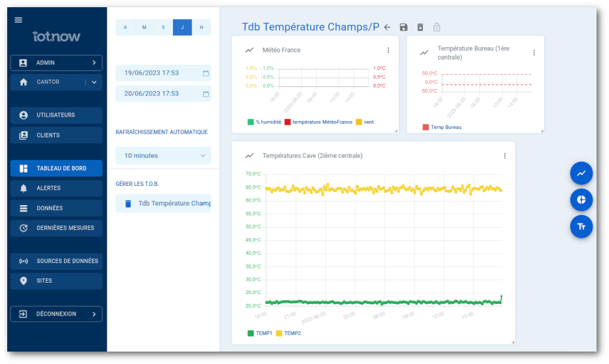This screenshot has height=364, width=609.
Task: Toggle TEMP2 series in Cave chart legend
Action: click(x=288, y=333)
